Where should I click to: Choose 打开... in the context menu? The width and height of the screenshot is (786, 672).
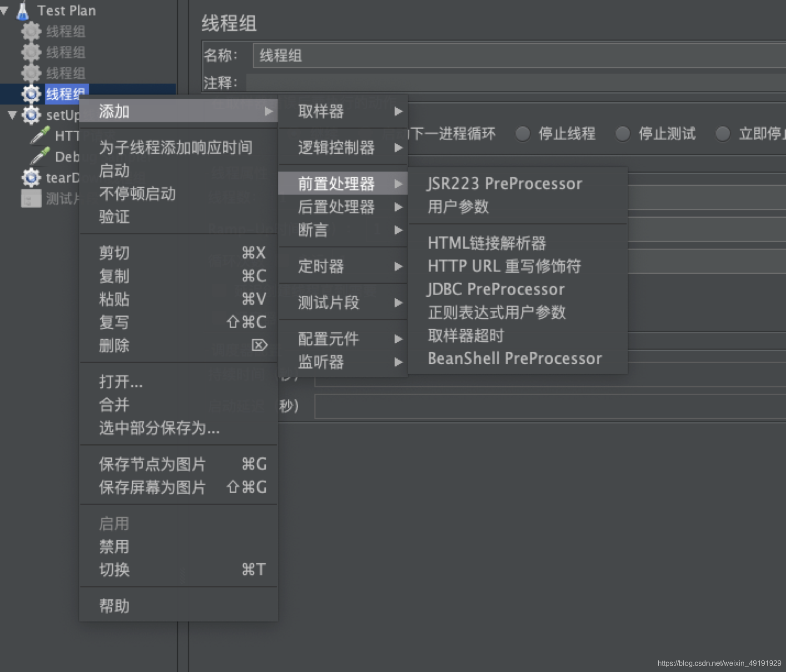coord(179,381)
